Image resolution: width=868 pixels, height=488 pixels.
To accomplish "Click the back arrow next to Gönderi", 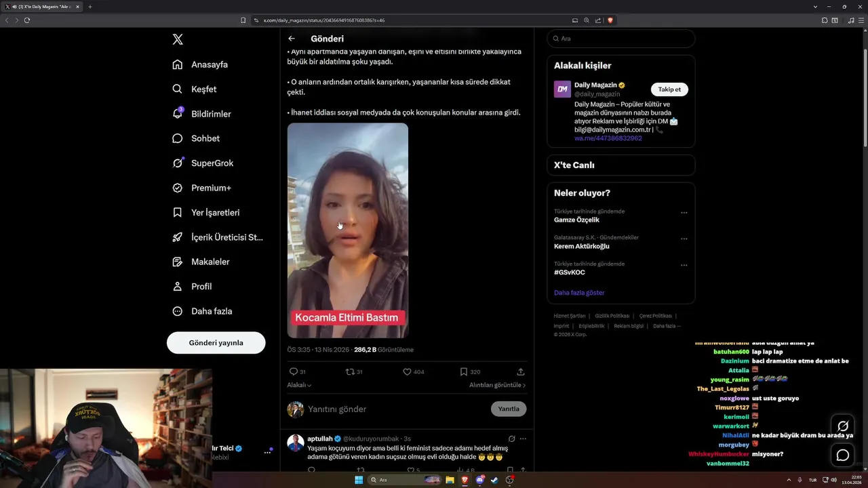I will coord(292,39).
